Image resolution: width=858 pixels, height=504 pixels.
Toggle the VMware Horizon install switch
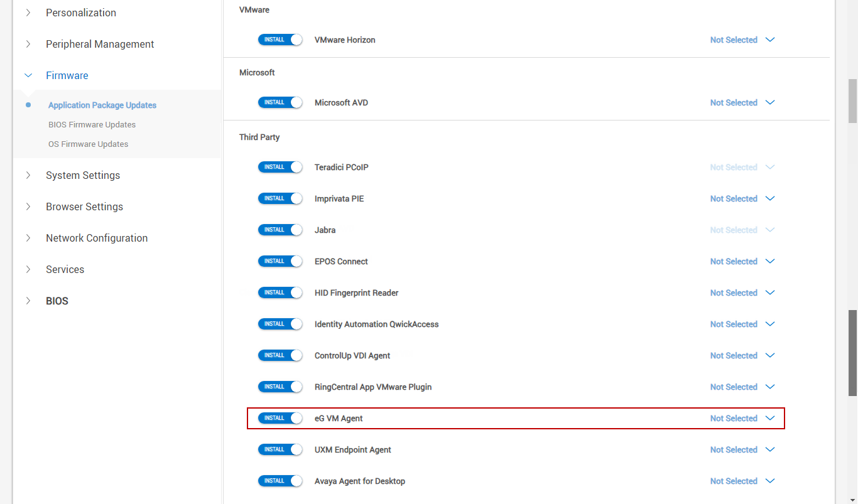(280, 40)
